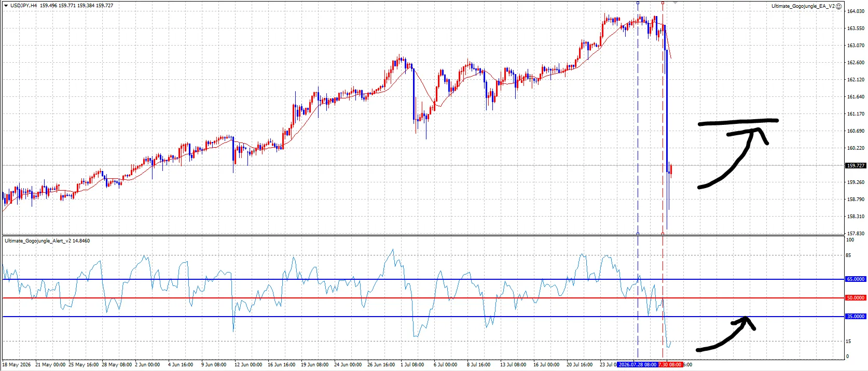Click the 9 Jun 08:00 time label
The image size is (868, 371).
(214, 365)
